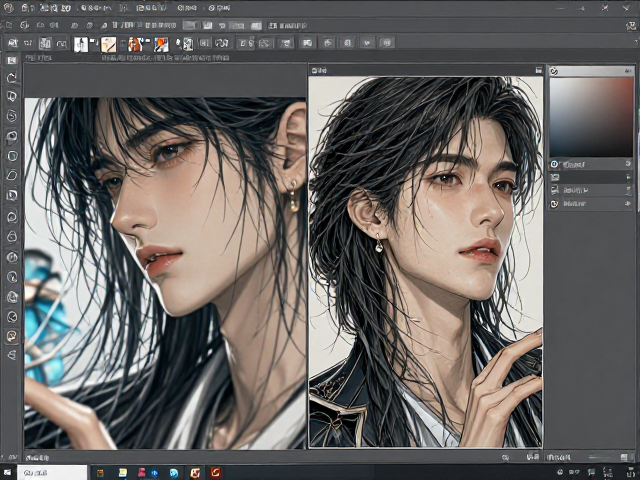Open the orange and blue thumbnail in the toolbar
640x480 pixels.
[161, 44]
